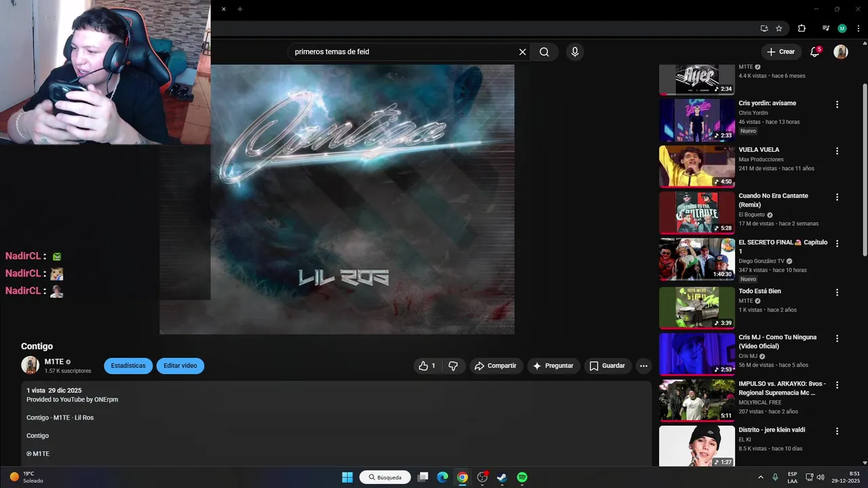The height and width of the screenshot is (488, 868).
Task: Play Distrito - jere klein valdi thumbnail
Action: click(697, 446)
